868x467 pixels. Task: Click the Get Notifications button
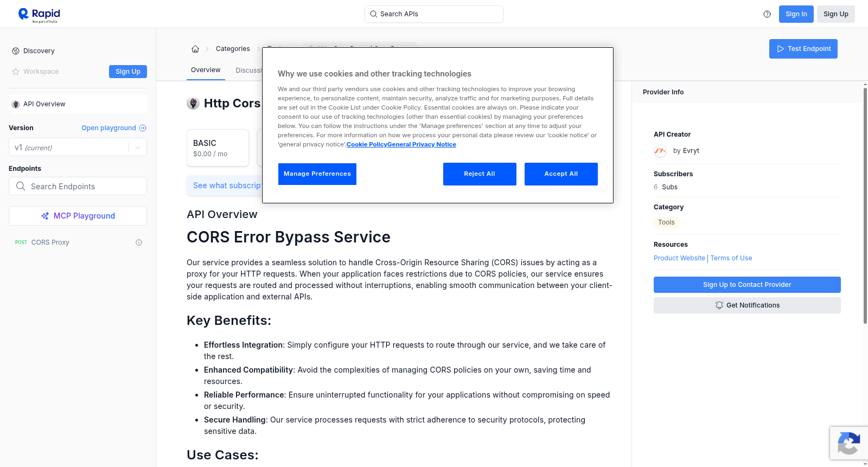[747, 305]
